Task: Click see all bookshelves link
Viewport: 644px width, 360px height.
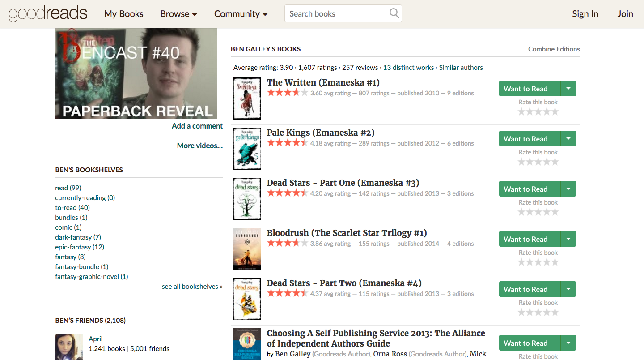Action: [192, 287]
